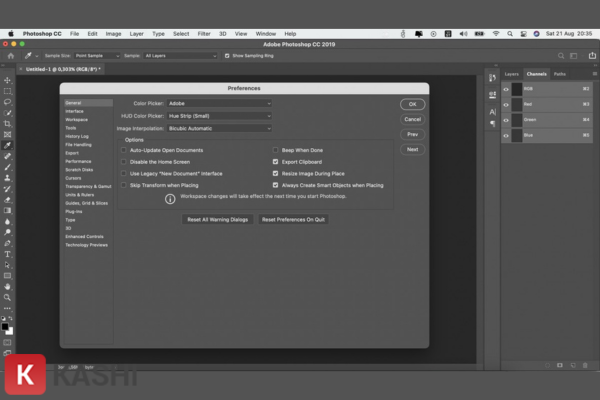Image resolution: width=600 pixels, height=400 pixels.
Task: Open the HUD Color Picker dropdown
Action: click(219, 116)
